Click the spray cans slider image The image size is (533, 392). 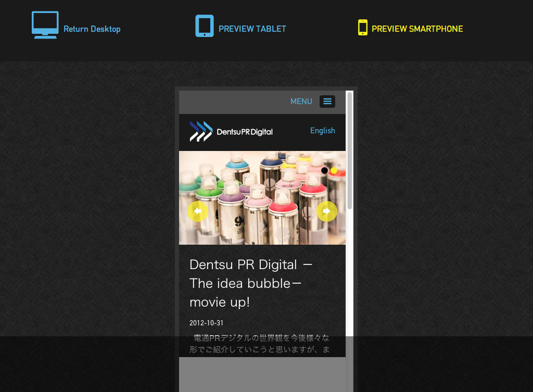(x=262, y=198)
